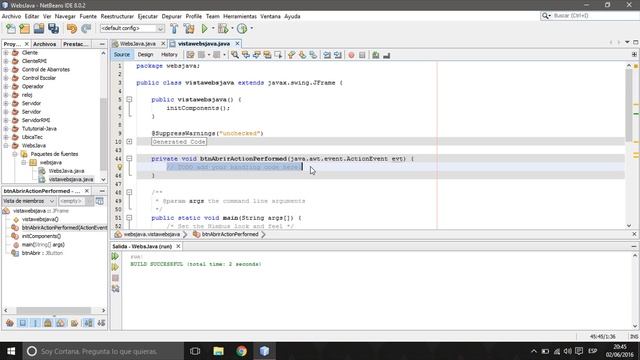Collapse the btnAbrirActionPerformed method fold
640x360 pixels.
coord(129,158)
